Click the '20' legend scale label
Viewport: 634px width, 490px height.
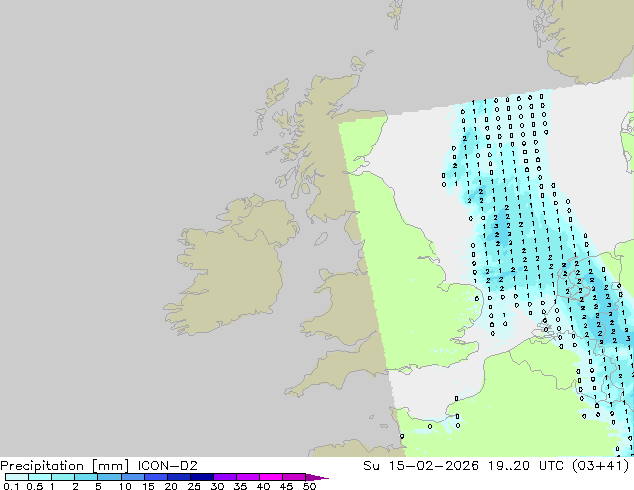pyautogui.click(x=171, y=486)
